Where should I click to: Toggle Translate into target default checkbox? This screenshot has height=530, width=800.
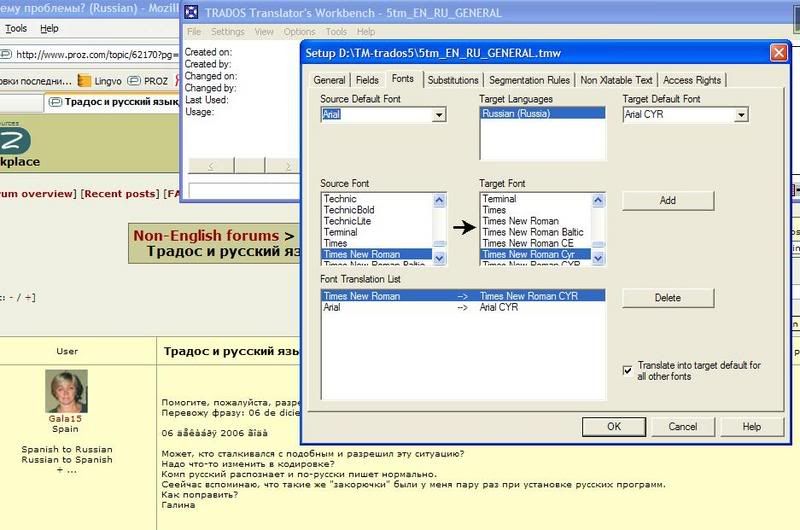point(628,370)
